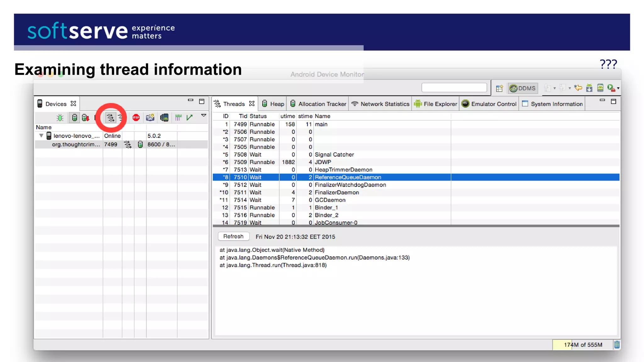Open the Android SDK Manager download icon
This screenshot has height=362, width=644.
(x=589, y=88)
